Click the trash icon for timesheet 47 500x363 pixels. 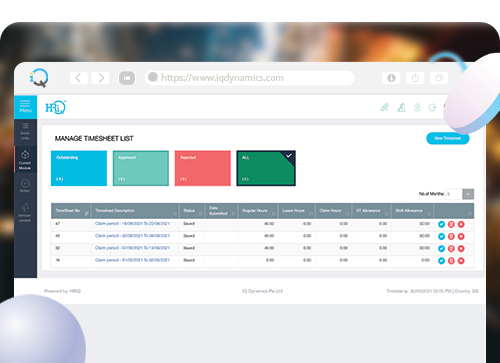[451, 224]
